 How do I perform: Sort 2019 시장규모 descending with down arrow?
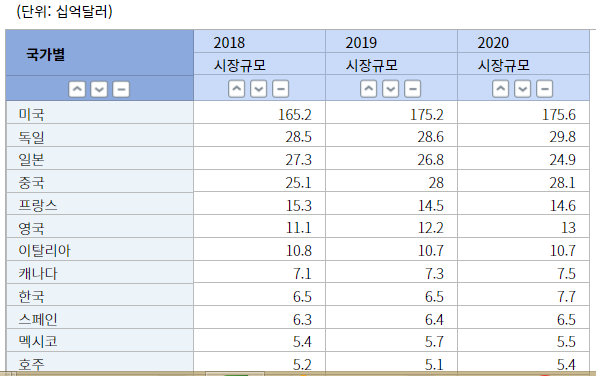390,89
